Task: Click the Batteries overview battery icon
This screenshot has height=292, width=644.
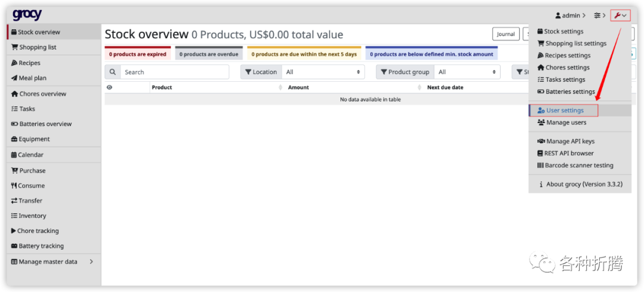Action: point(14,124)
